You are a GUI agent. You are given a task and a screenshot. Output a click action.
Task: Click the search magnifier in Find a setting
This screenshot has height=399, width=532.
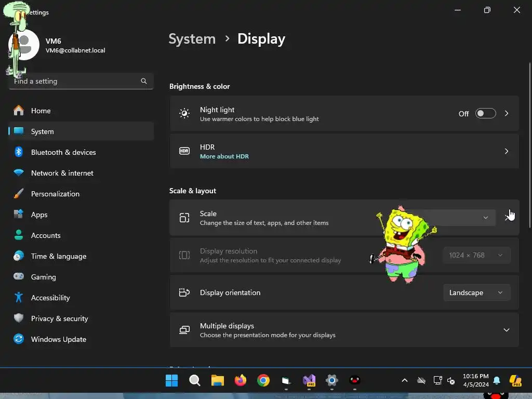tap(144, 81)
